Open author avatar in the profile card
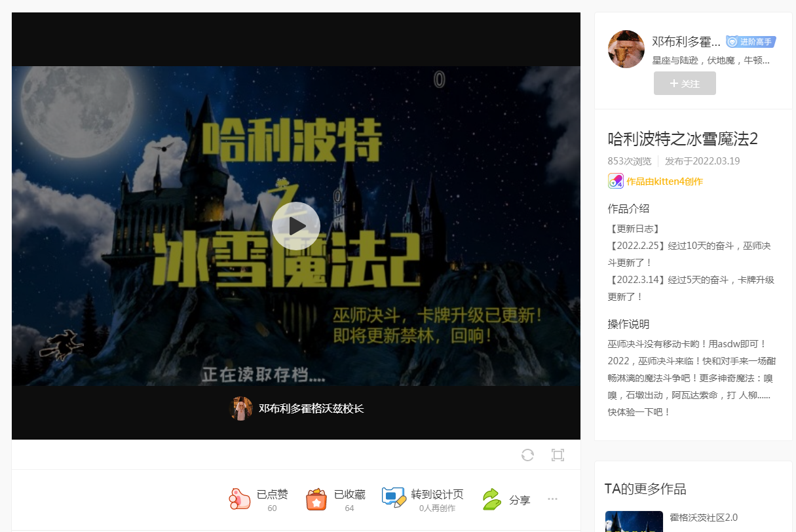The height and width of the screenshot is (532, 796). click(x=626, y=49)
